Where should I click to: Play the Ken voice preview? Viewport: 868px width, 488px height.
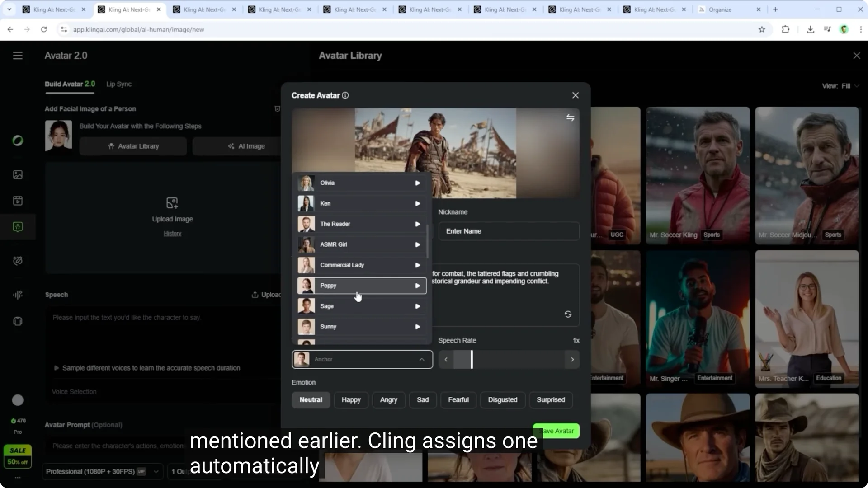(x=418, y=204)
